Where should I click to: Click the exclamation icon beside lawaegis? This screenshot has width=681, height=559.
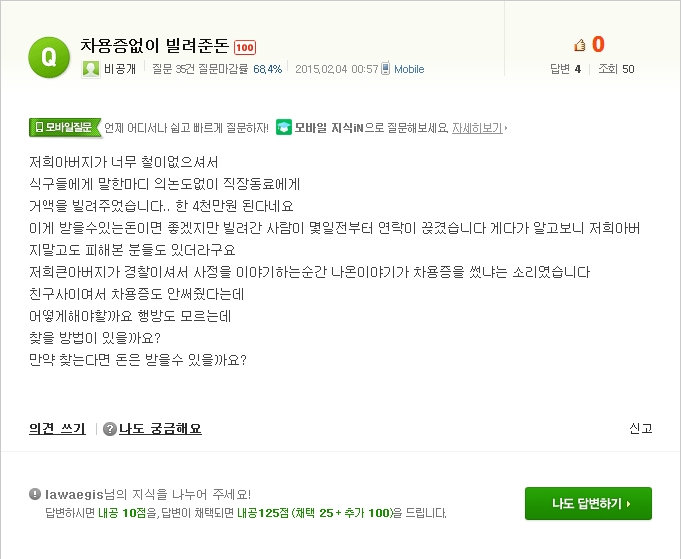(35, 494)
